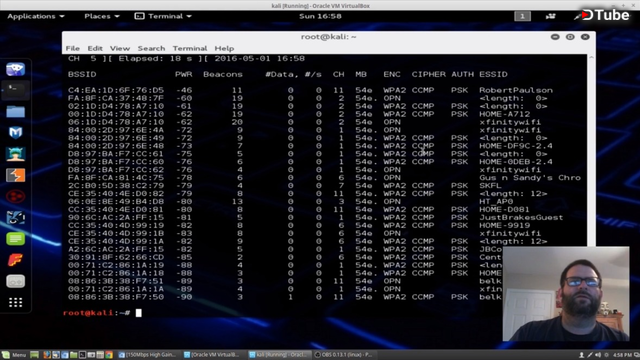Click the ESSID text HOME-A712

coord(504,114)
